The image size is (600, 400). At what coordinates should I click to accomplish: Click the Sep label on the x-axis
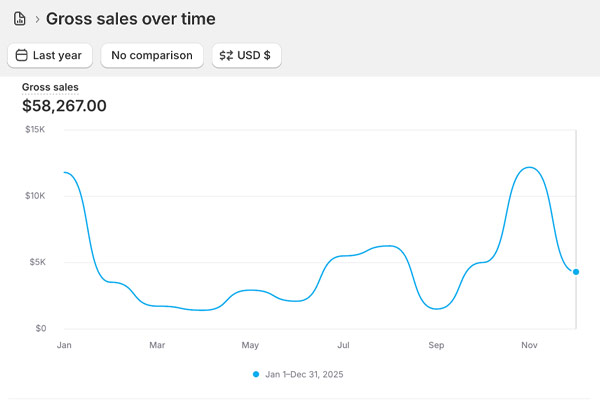coord(436,345)
